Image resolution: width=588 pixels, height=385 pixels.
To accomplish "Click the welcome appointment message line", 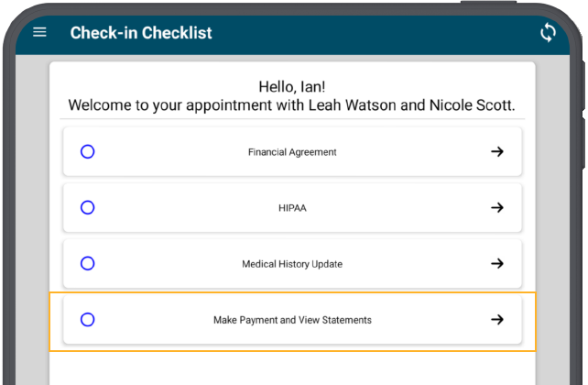I will [292, 105].
